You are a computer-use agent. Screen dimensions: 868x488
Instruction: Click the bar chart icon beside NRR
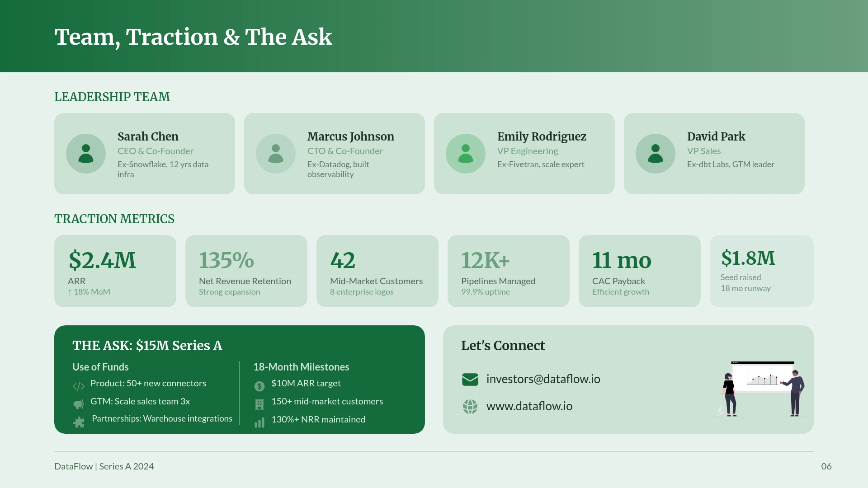259,422
